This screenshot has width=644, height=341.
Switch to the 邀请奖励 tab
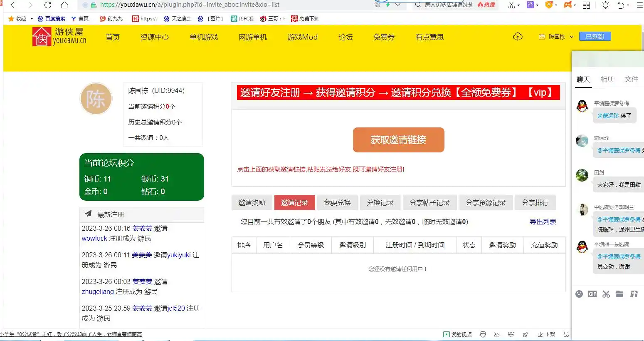[x=252, y=202]
